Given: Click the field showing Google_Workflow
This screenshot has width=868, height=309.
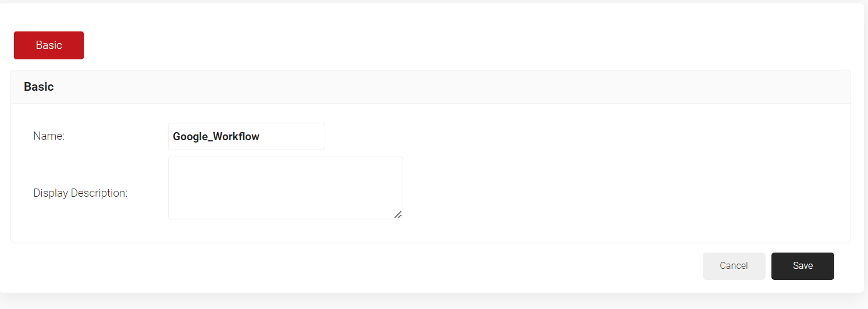Looking at the screenshot, I should click(246, 137).
